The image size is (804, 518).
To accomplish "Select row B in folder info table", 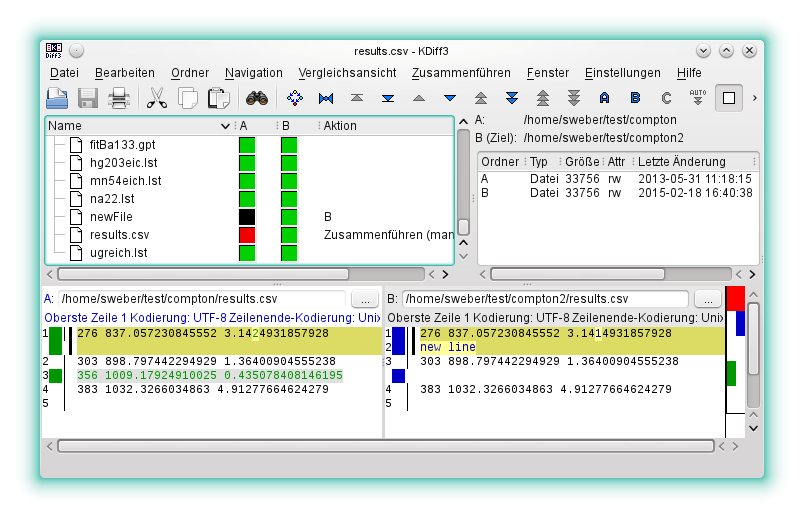I will 617,193.
